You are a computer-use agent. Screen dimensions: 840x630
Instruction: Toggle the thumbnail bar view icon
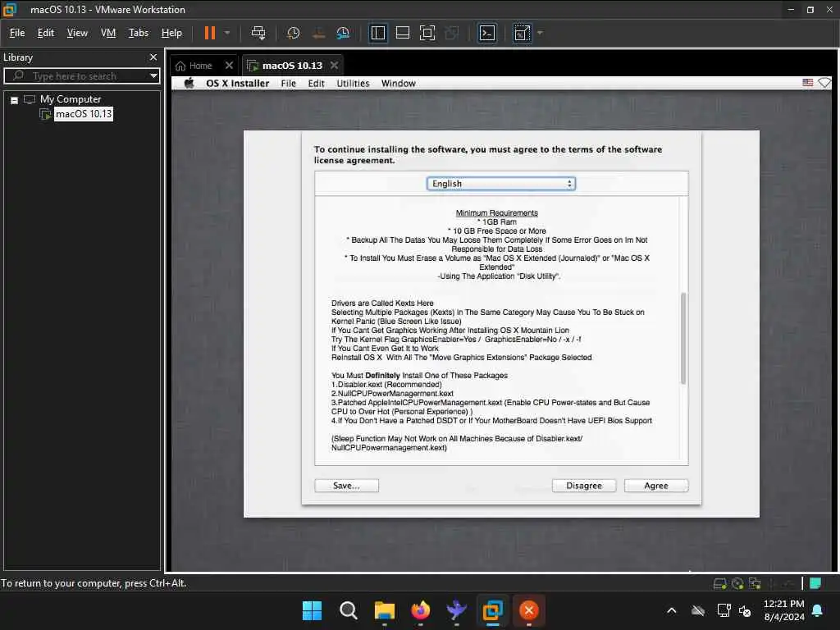(402, 33)
